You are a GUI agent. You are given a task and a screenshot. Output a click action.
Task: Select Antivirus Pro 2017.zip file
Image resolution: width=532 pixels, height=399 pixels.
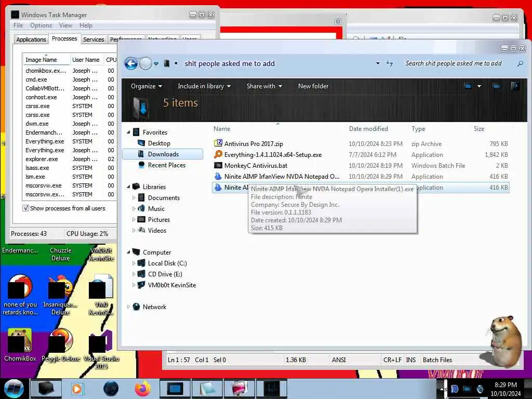254,144
